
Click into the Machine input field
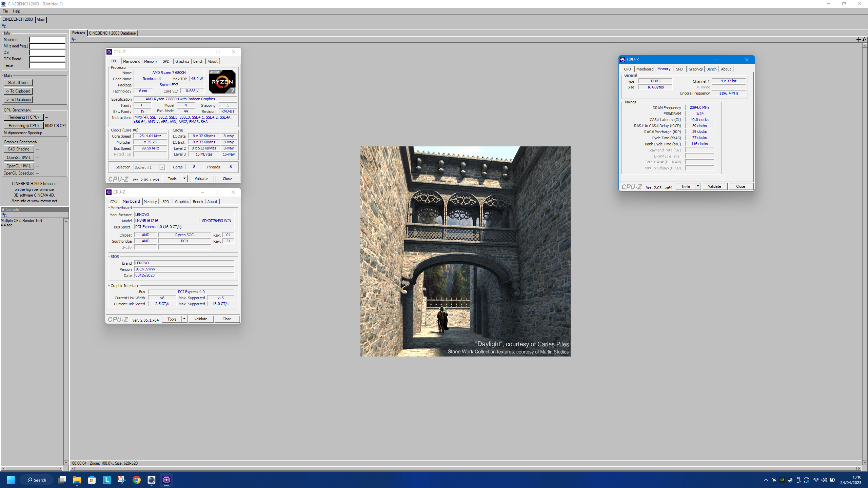click(x=47, y=40)
